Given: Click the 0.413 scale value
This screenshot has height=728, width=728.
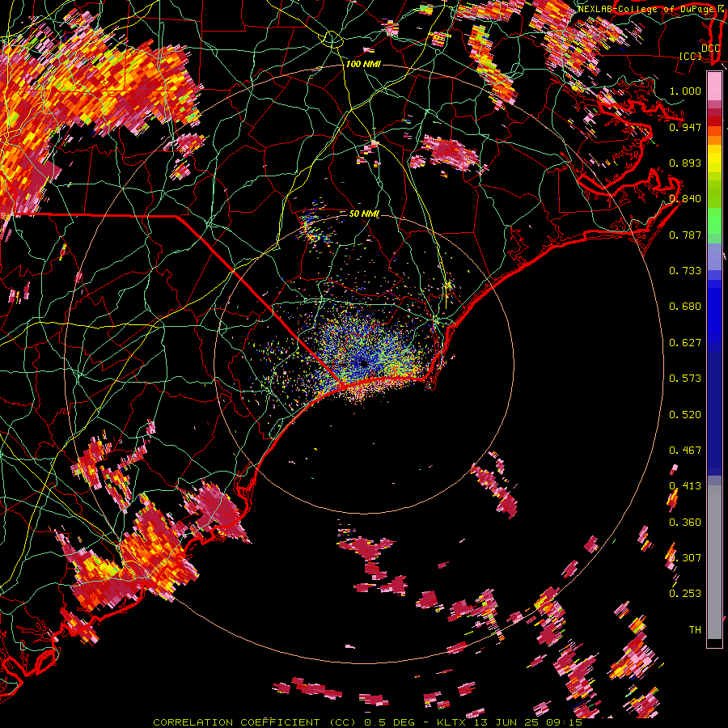Looking at the screenshot, I should click(x=685, y=486).
